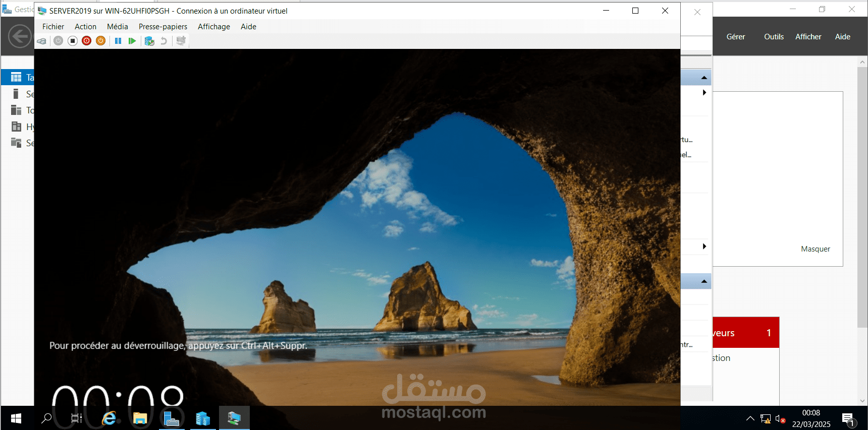Open the Aide menu in VM connection window
Viewport: 868px width, 430px height.
[248, 27]
